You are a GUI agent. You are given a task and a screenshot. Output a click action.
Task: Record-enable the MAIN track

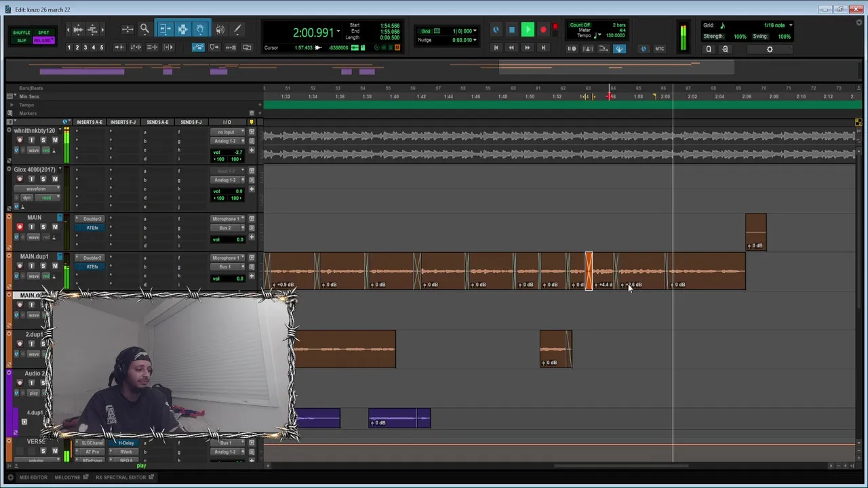(x=20, y=227)
